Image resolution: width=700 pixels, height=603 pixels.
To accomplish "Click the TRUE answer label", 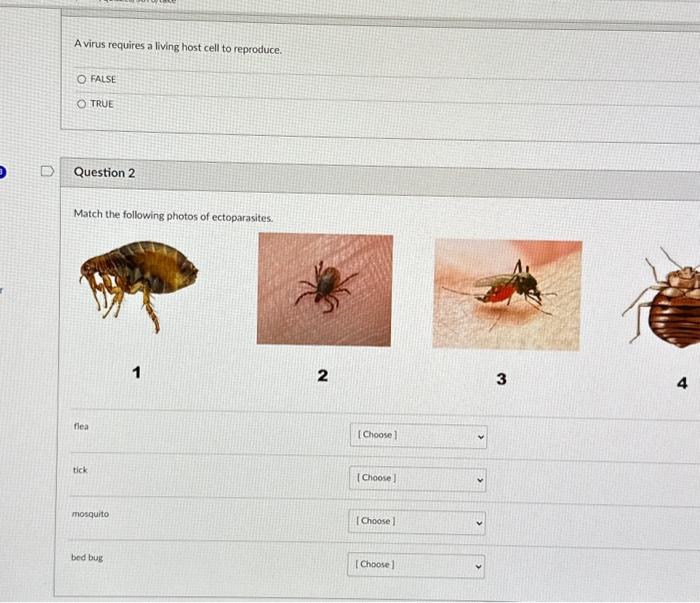I will (x=102, y=104).
